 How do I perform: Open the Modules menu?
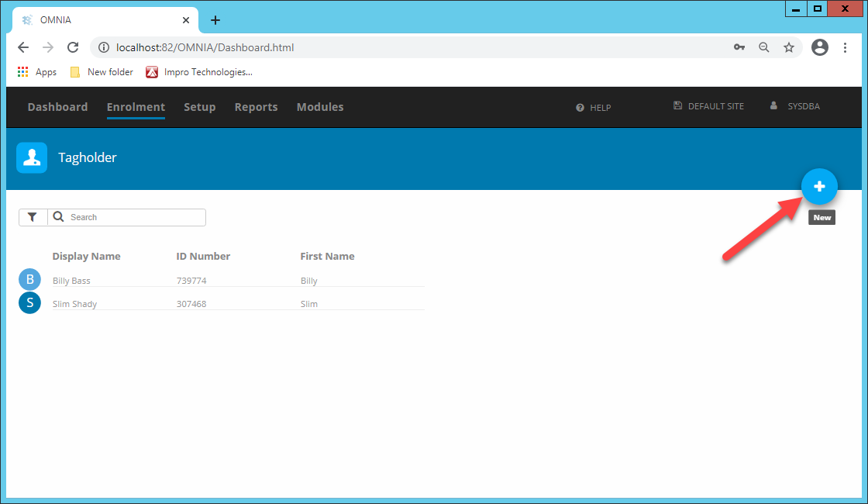(320, 107)
